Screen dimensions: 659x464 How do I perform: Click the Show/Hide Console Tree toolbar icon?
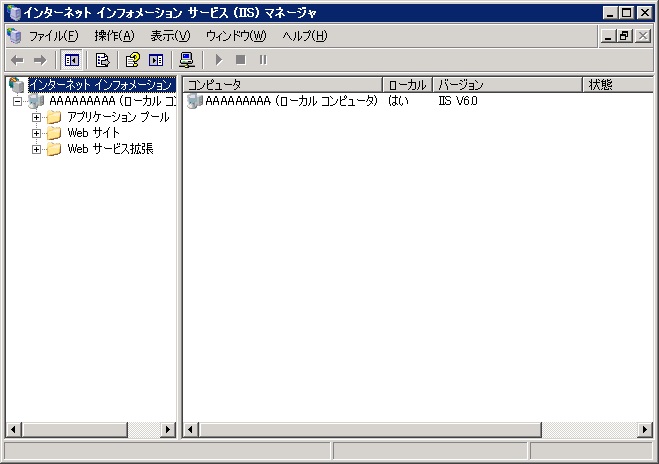click(72, 60)
